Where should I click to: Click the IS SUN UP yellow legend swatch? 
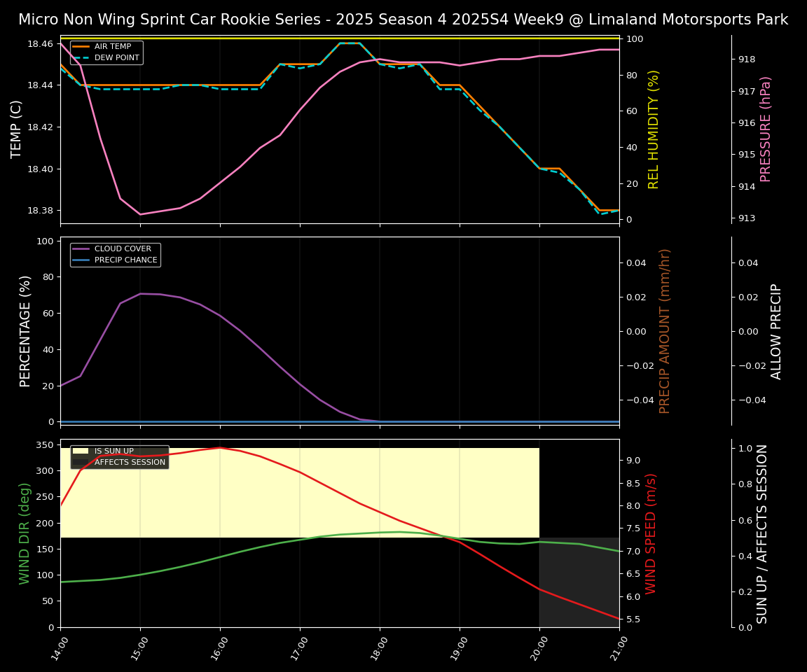click(81, 451)
